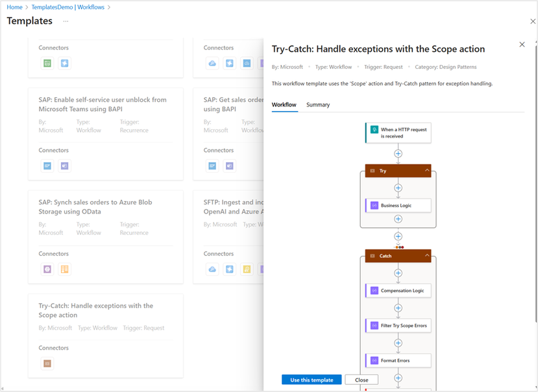
Task: Add step between Try and Catch scopes
Action: click(398, 236)
